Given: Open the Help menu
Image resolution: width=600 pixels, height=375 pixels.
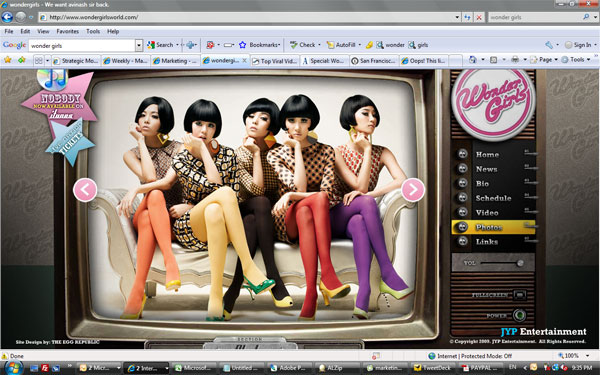Looking at the screenshot, I should [x=113, y=31].
